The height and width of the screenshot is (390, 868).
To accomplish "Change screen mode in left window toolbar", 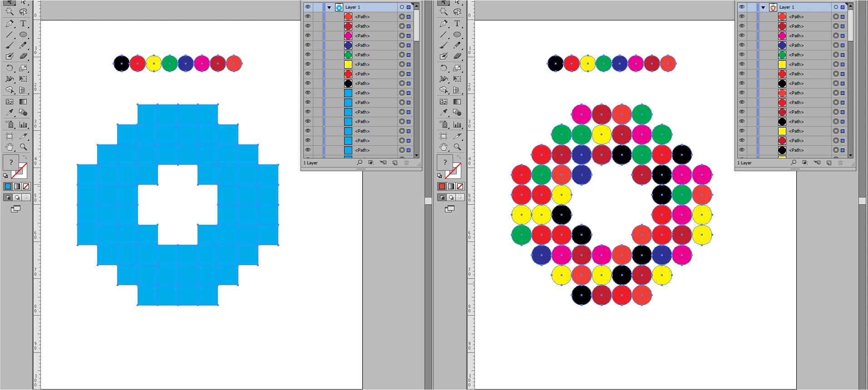I will point(16,209).
